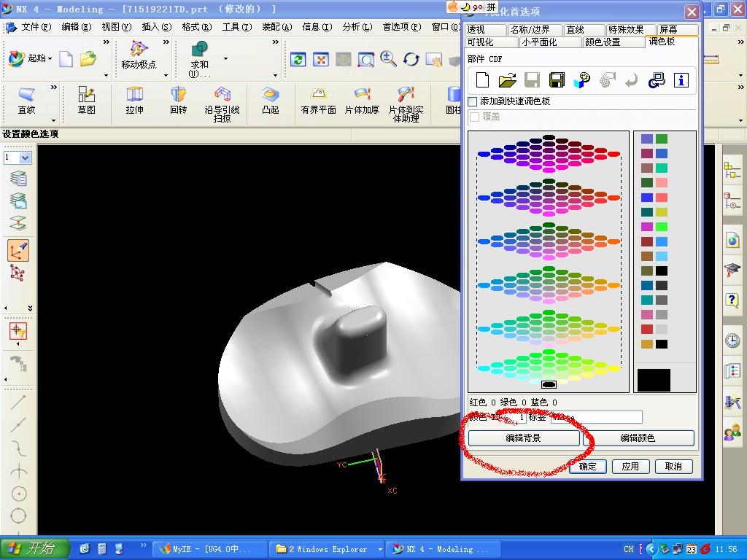Open the 插入(S) menu
The image size is (747, 560).
(157, 27)
